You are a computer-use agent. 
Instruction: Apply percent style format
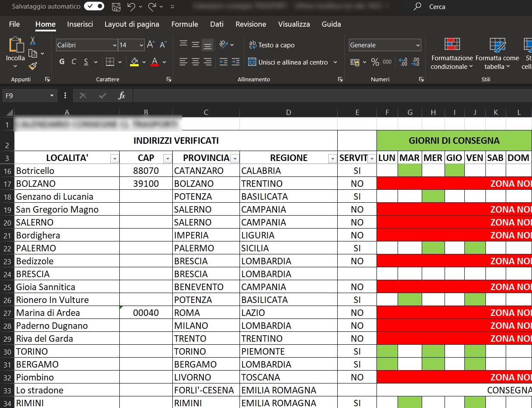pos(375,62)
